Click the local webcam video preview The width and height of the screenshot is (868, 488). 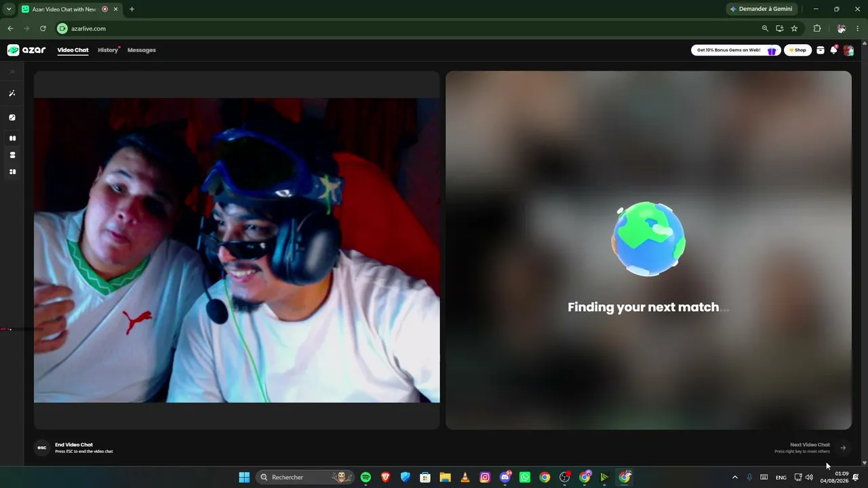coord(237,250)
